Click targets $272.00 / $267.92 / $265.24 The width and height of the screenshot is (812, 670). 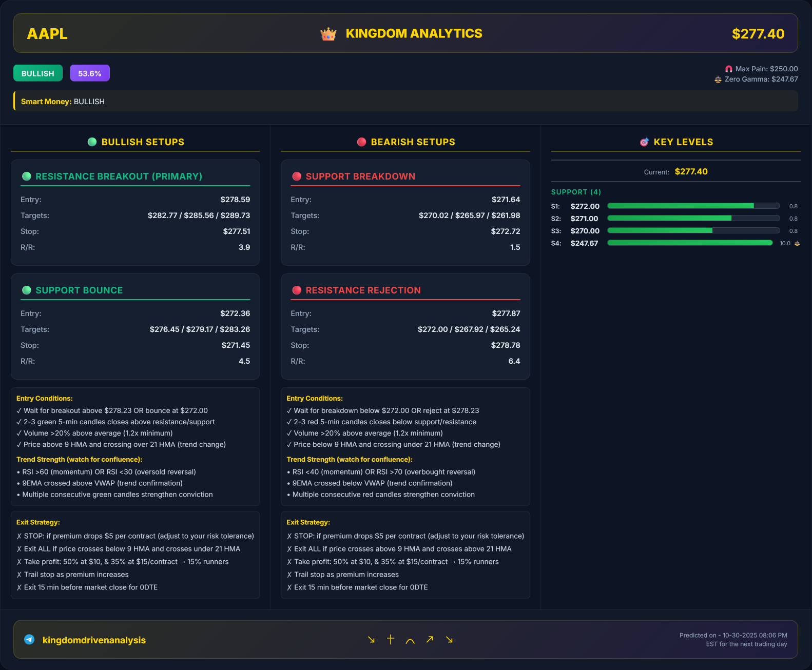point(469,329)
